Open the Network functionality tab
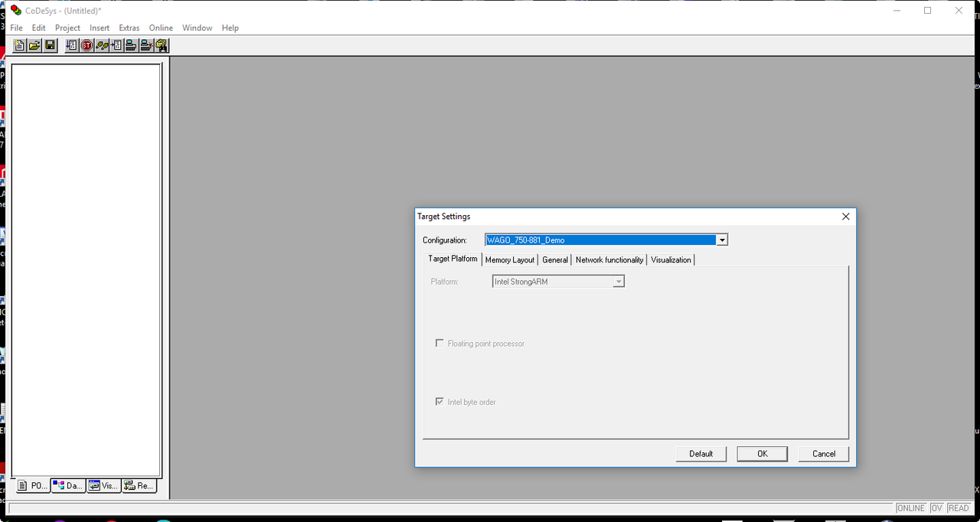The image size is (980, 522). click(609, 260)
